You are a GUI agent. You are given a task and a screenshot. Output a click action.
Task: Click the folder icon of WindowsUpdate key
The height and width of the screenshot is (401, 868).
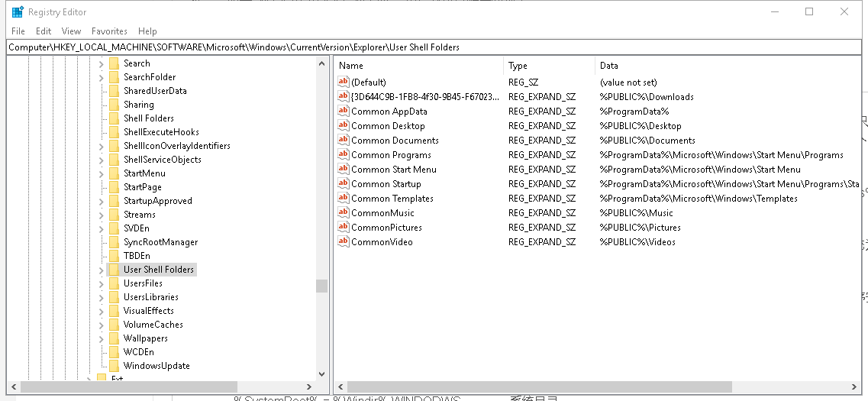114,366
